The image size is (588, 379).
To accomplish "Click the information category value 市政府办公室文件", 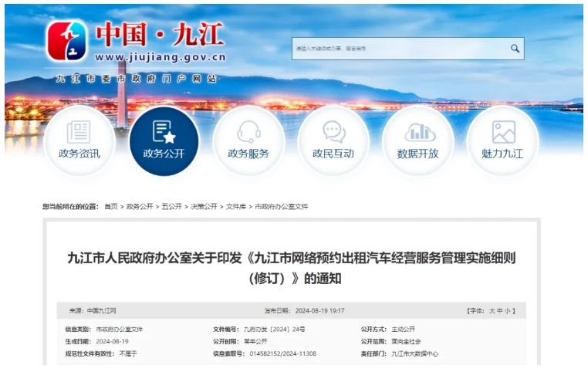I will click(x=120, y=329).
